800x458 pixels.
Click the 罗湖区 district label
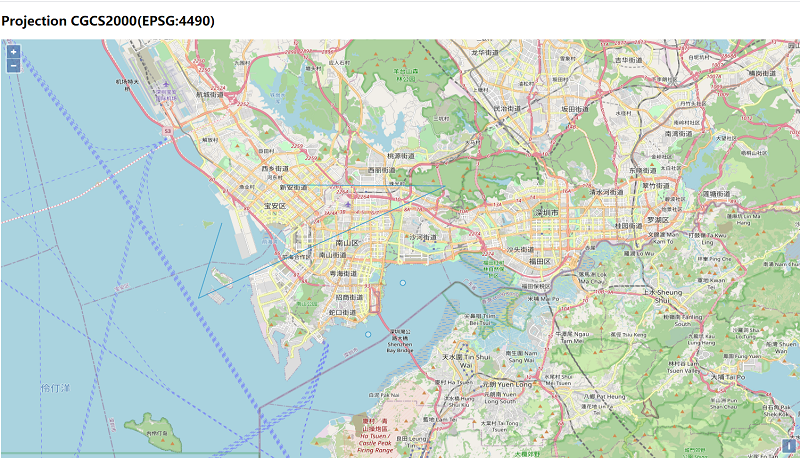pos(657,219)
